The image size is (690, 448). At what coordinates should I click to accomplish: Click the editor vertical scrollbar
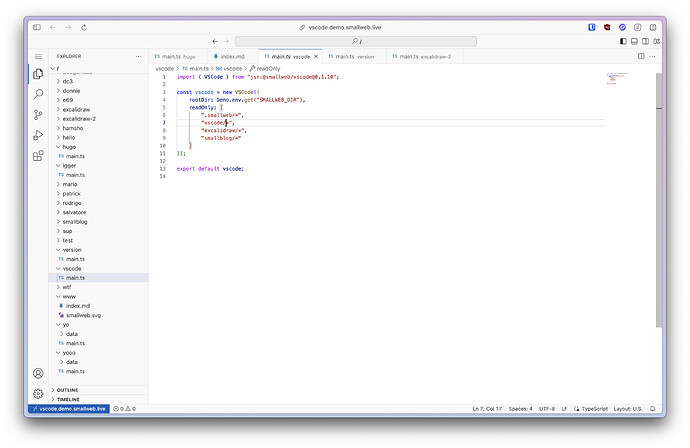click(659, 200)
